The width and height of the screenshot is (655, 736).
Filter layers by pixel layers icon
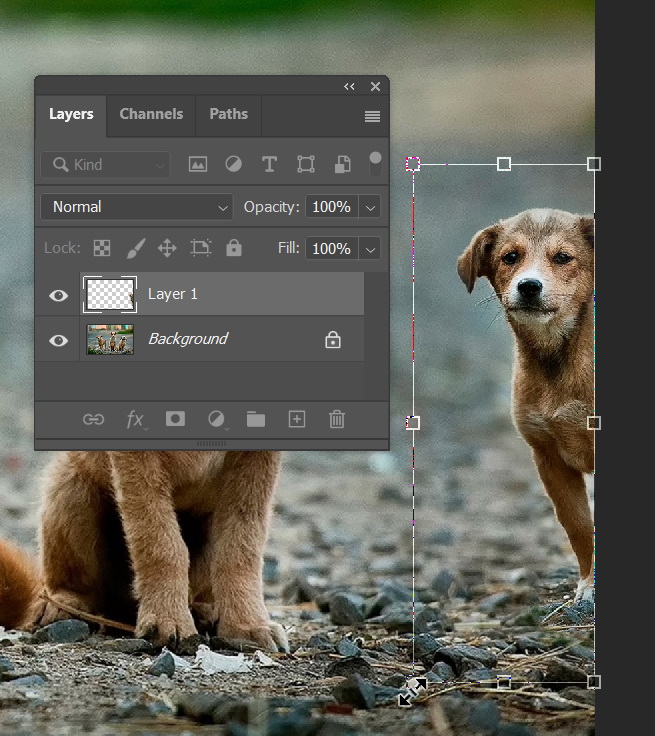coord(198,164)
